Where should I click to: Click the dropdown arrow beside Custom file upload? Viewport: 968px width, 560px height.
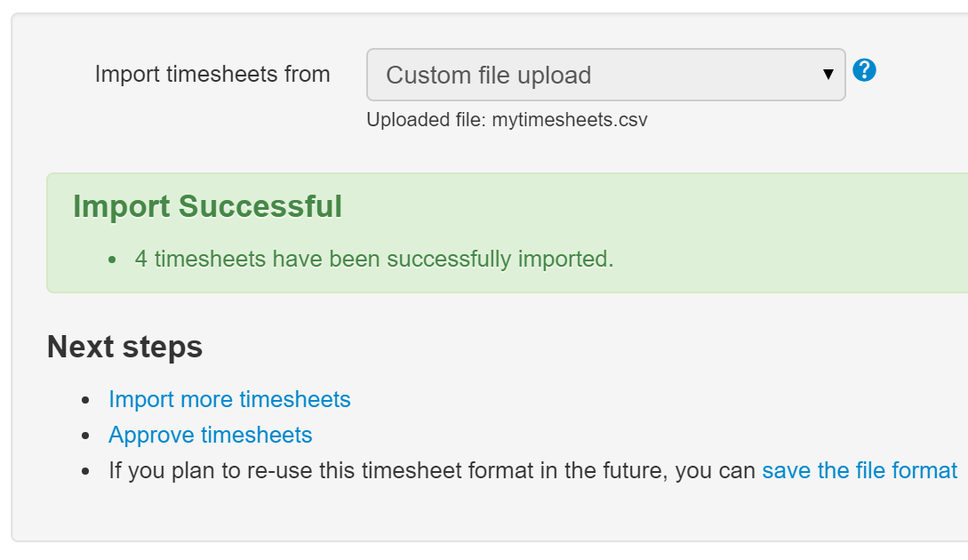828,75
